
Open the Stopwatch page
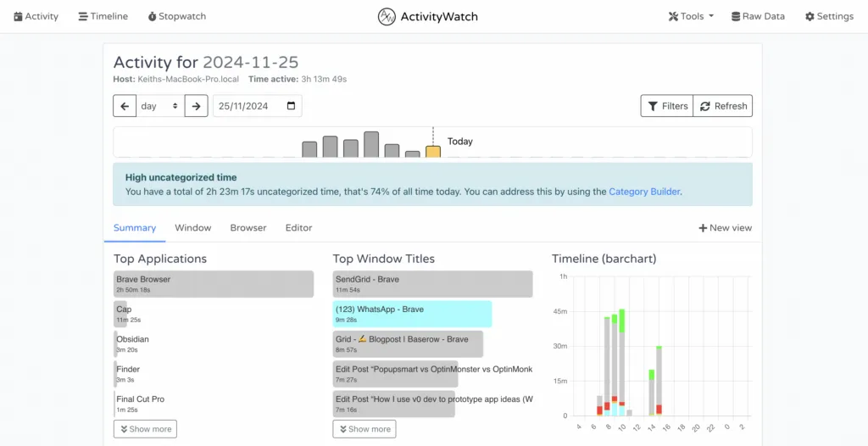[x=176, y=16]
